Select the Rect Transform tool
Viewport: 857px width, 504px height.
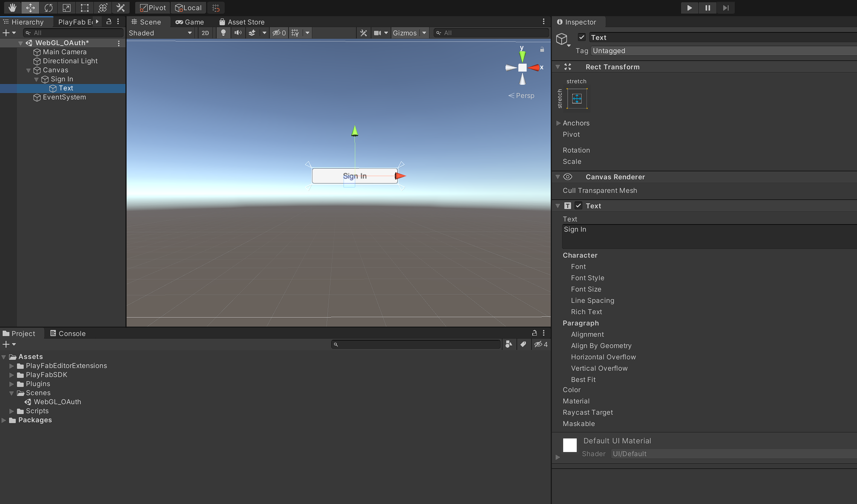pos(85,8)
